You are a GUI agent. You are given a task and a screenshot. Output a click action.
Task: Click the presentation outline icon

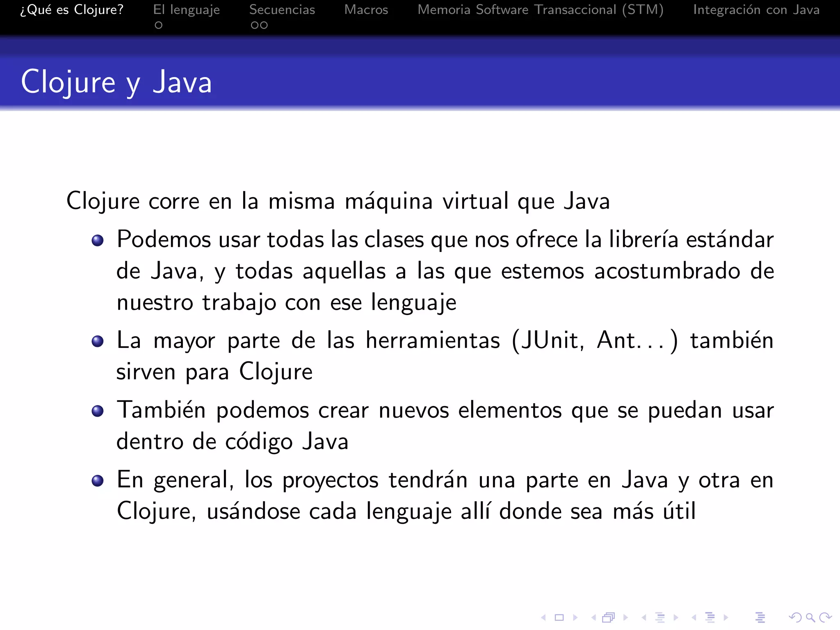click(x=760, y=617)
